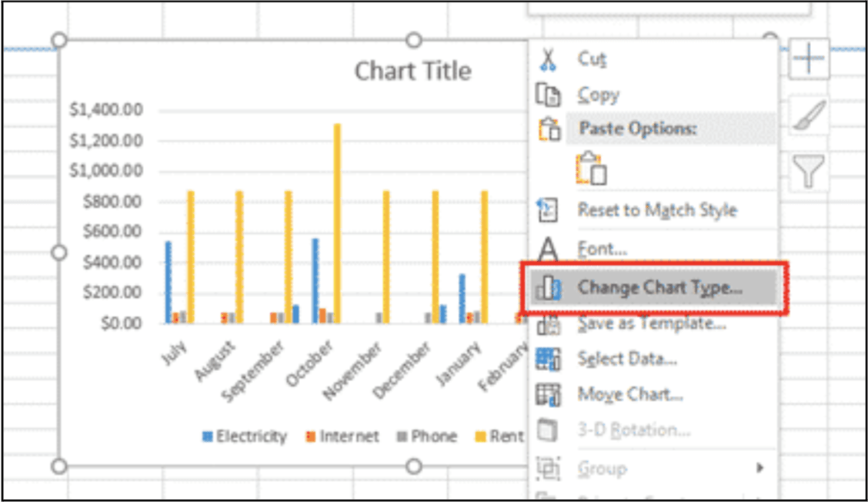Open Chart Styles paintbrush button
This screenshot has height=502, width=868.
[x=808, y=115]
